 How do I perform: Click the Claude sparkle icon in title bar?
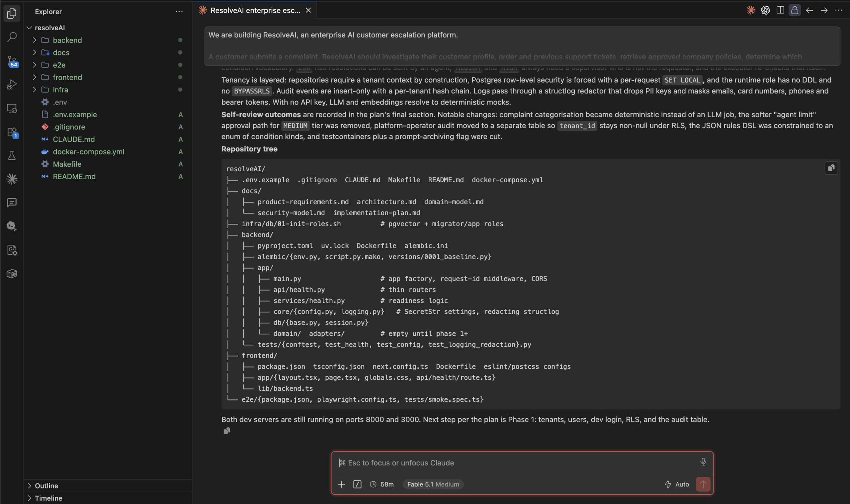(x=751, y=10)
